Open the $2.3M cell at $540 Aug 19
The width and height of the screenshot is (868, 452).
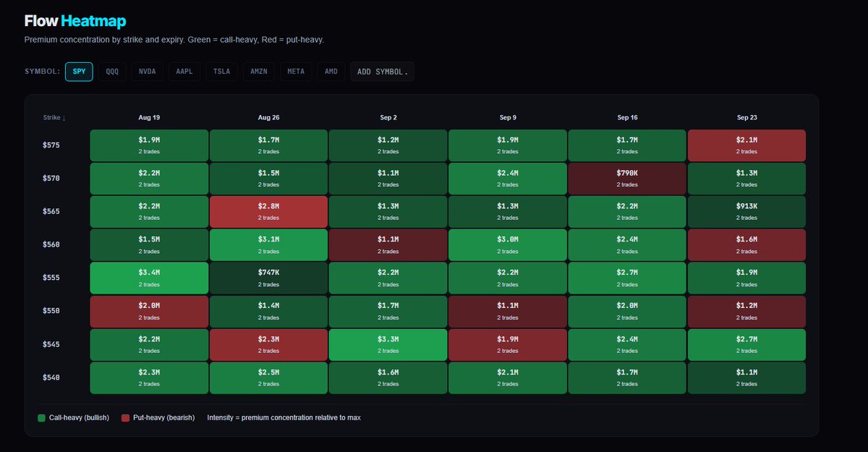(x=149, y=378)
